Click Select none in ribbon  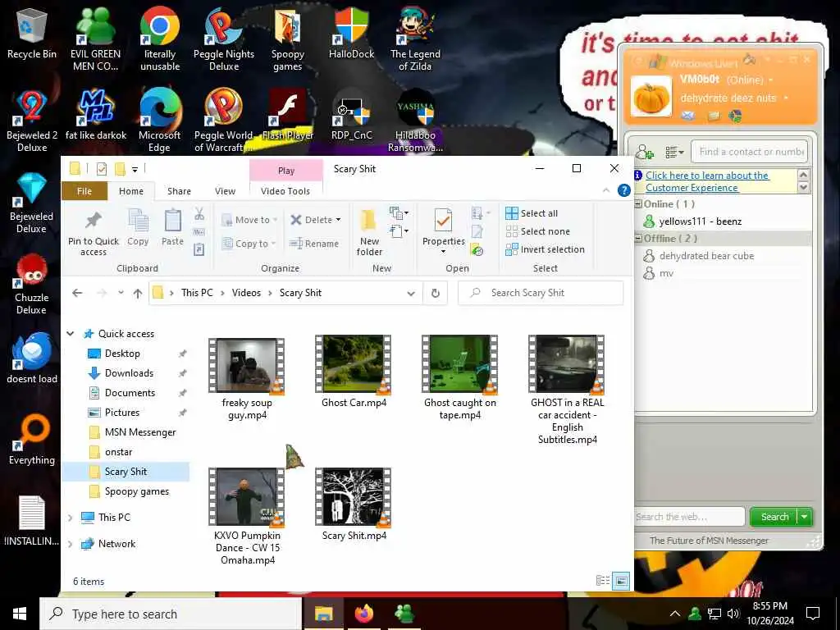[x=537, y=231]
